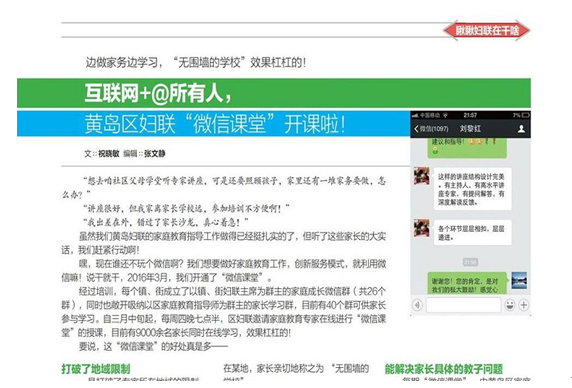Tap white bubble 这样的讲座结构设计完美
Viewport: 572px width, 388px height.
[x=472, y=189]
